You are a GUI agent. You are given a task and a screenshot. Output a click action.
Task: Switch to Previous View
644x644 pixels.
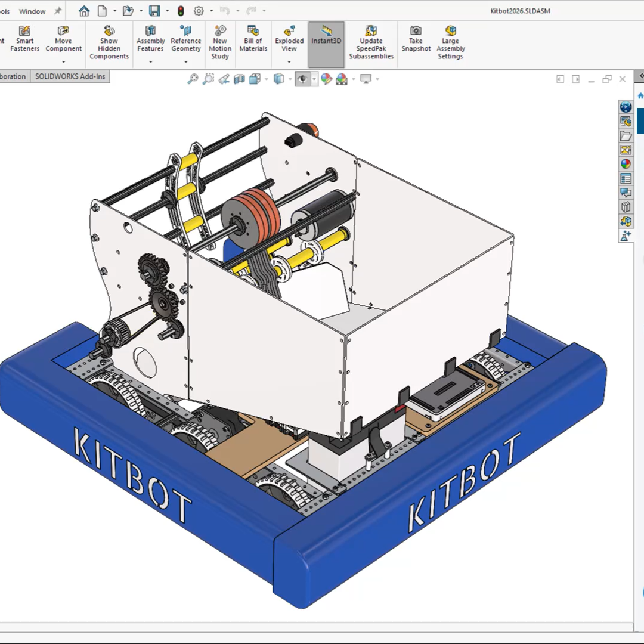tap(224, 79)
